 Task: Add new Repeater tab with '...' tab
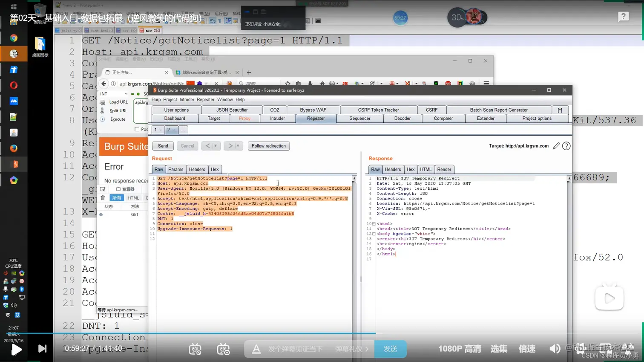(x=183, y=130)
